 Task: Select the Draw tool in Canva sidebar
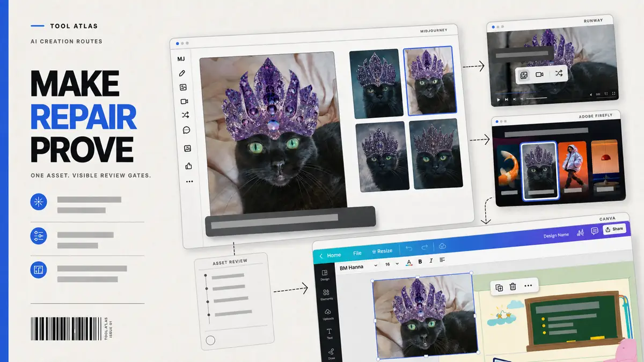[x=331, y=353]
